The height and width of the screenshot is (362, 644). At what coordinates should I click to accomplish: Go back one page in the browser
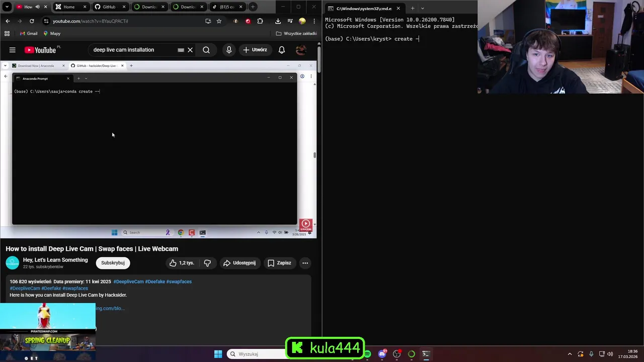8,21
